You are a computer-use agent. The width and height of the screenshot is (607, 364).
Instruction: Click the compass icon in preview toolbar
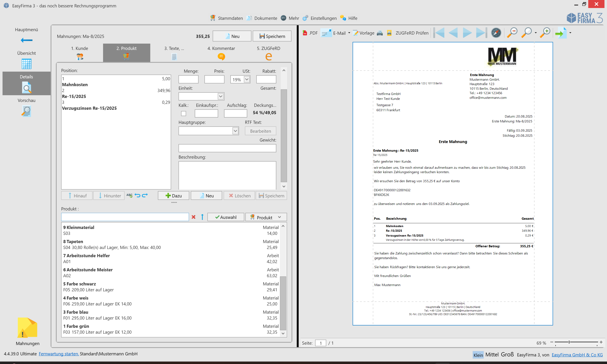click(496, 33)
